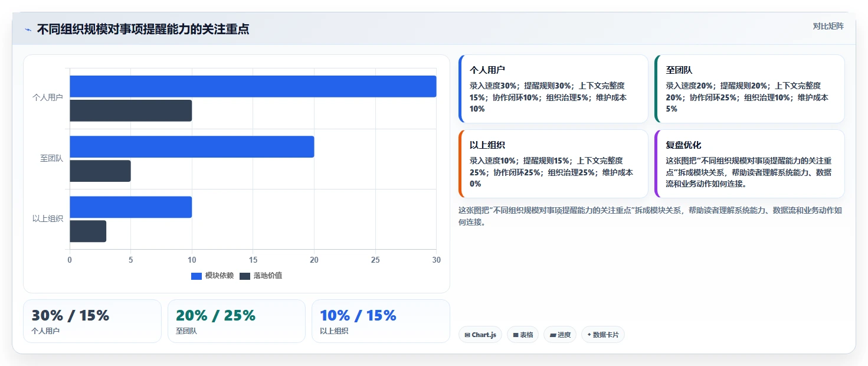Click the x-axis tick value 30
This screenshot has height=366, width=868.
point(436,260)
